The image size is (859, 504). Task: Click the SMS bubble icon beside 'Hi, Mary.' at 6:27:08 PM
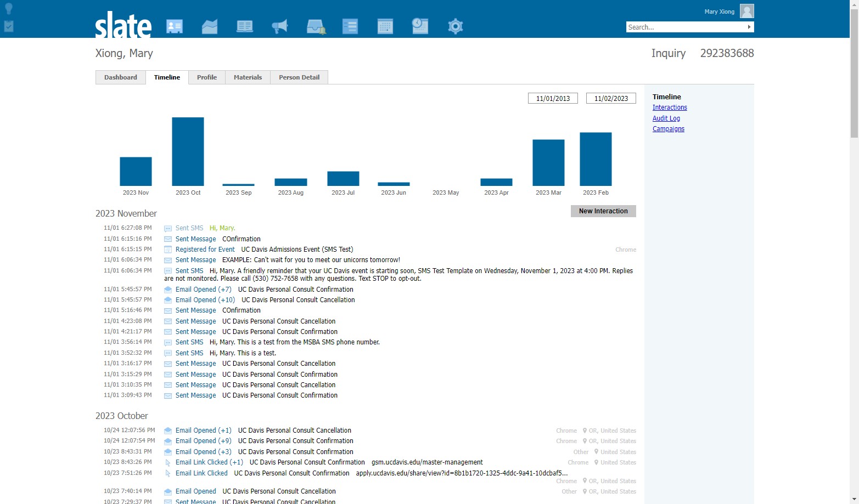point(168,228)
